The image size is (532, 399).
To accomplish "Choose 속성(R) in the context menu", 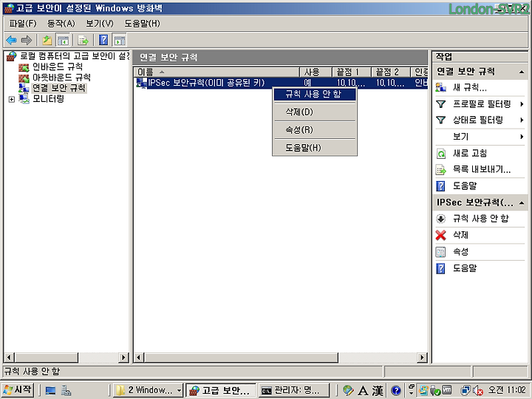I will click(x=315, y=130).
